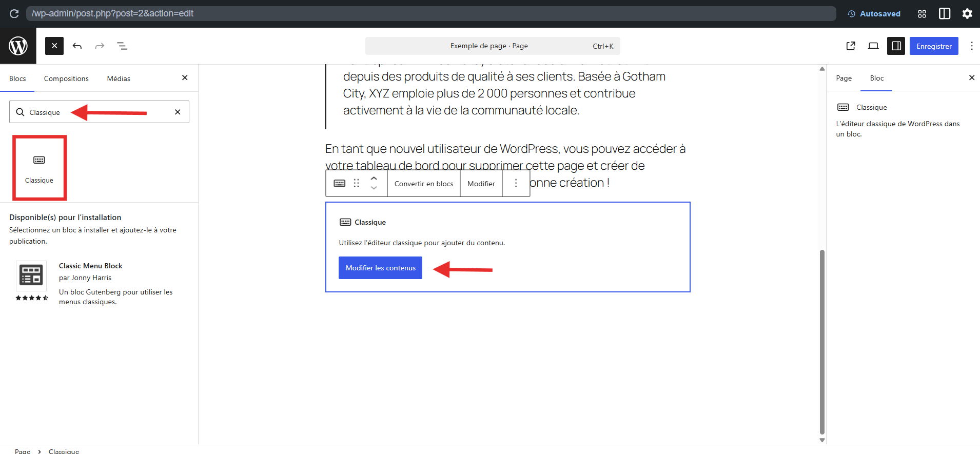This screenshot has height=454, width=980.
Task: Grab the block drag handle icon
Action: point(357,183)
